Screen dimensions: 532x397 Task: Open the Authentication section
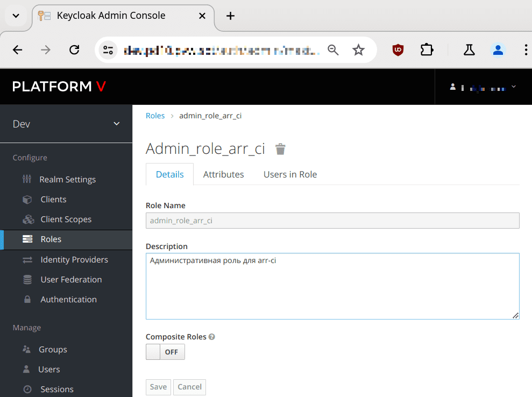(68, 299)
